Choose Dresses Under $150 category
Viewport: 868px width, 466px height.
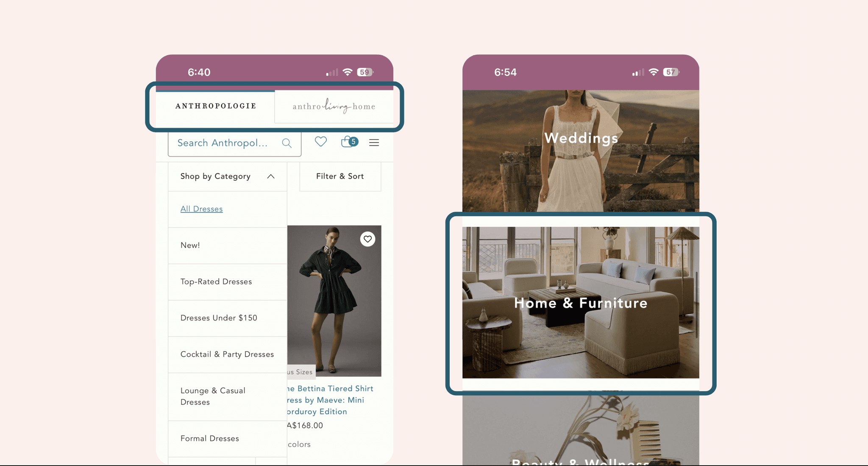219,318
